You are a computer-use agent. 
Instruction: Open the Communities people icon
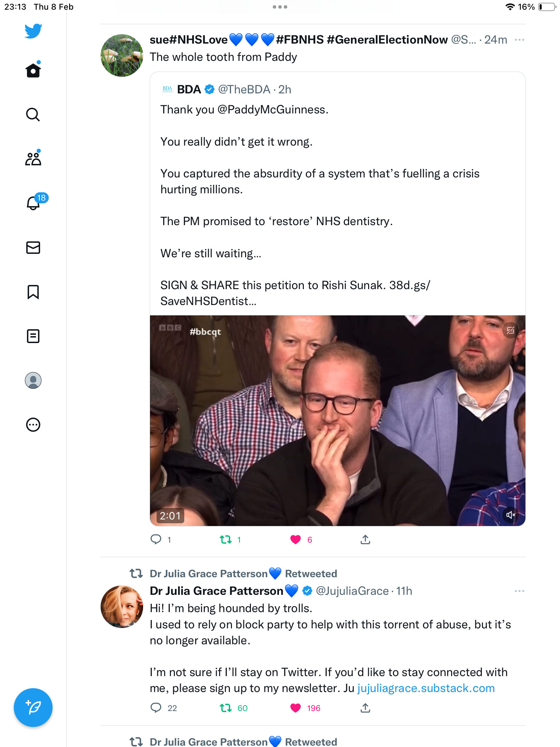point(33,158)
